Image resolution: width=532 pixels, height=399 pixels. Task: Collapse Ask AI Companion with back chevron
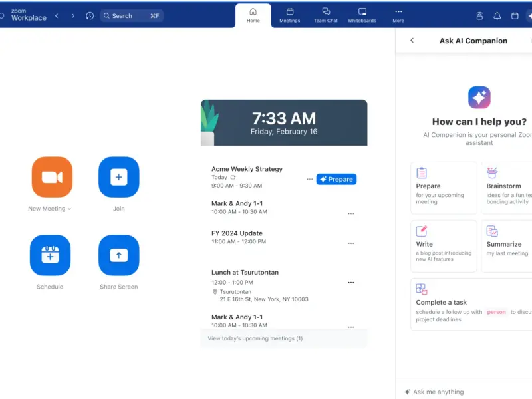412,41
